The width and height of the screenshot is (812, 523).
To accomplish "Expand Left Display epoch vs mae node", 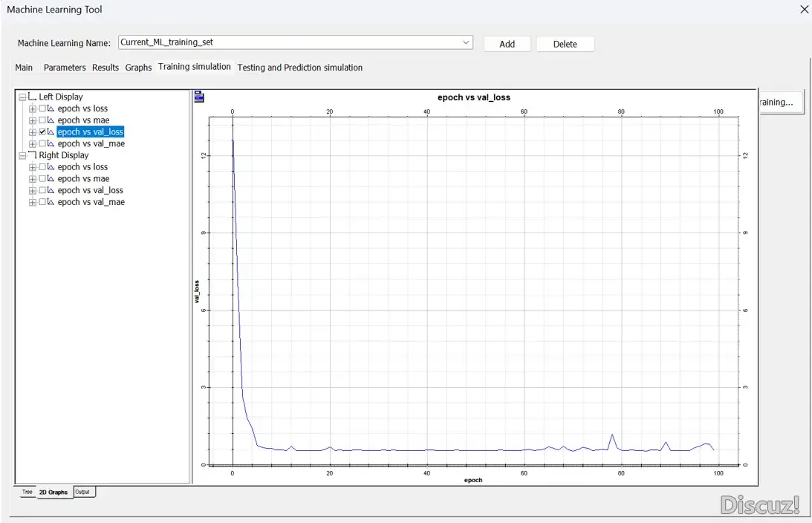I will [x=33, y=120].
